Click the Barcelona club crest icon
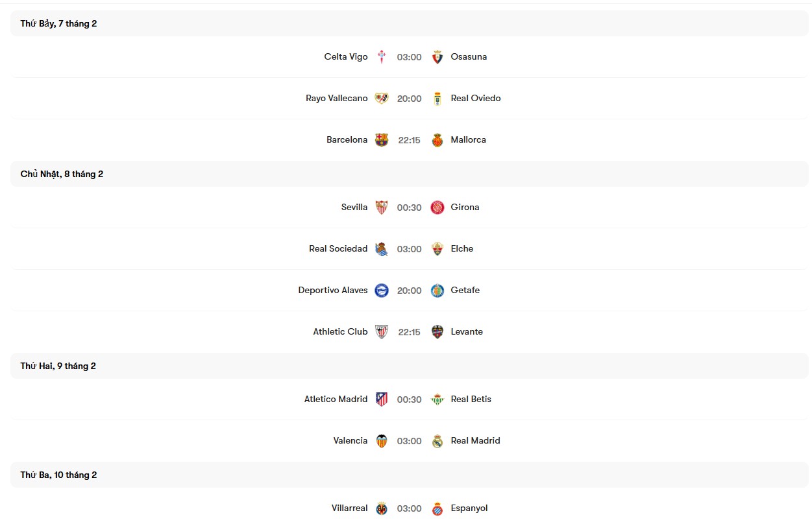 click(x=382, y=139)
